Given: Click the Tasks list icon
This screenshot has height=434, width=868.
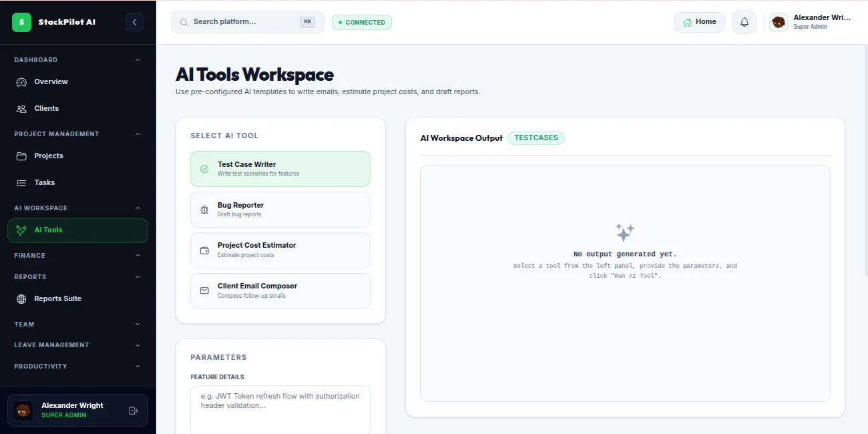Looking at the screenshot, I should tap(21, 183).
